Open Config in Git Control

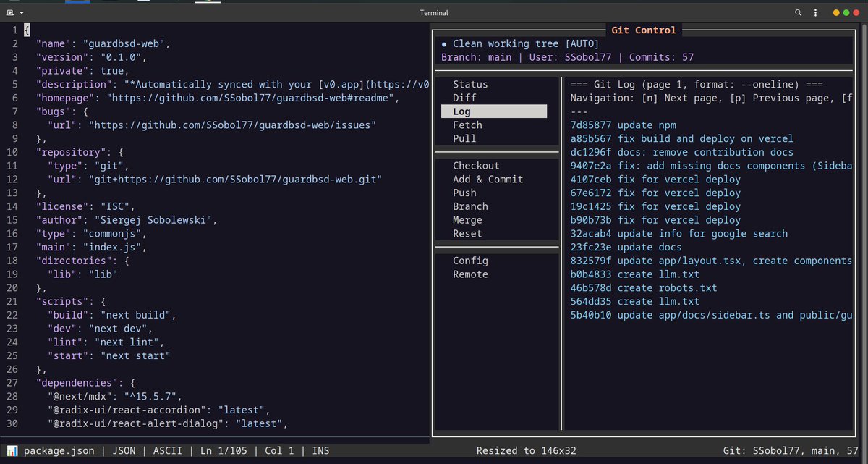470,261
